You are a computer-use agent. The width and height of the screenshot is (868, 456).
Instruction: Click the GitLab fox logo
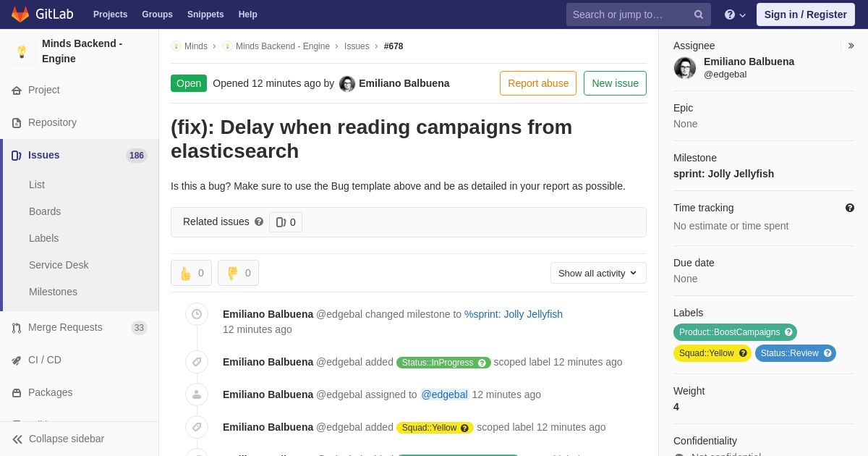point(20,14)
